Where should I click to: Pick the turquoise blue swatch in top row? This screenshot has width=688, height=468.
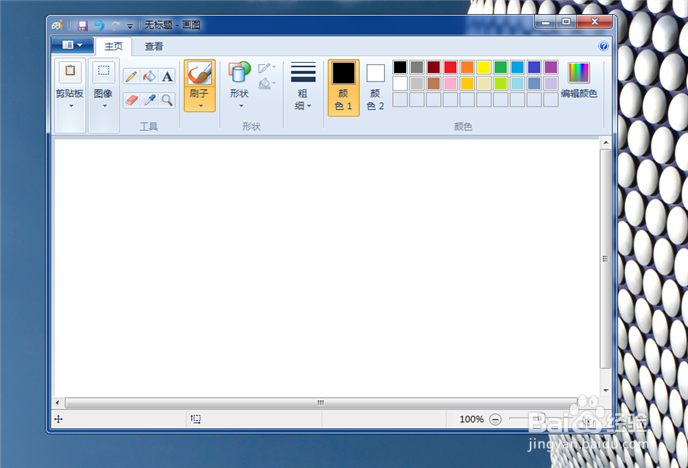(x=517, y=67)
